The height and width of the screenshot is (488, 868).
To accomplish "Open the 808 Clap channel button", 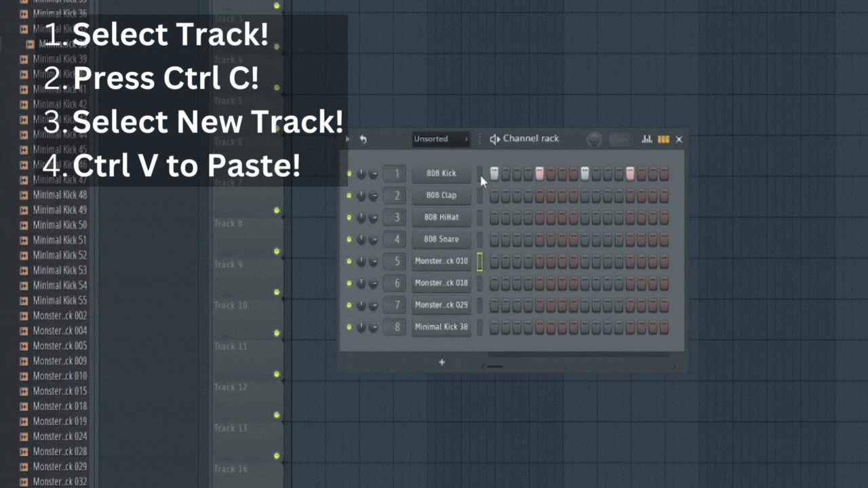I will click(441, 196).
